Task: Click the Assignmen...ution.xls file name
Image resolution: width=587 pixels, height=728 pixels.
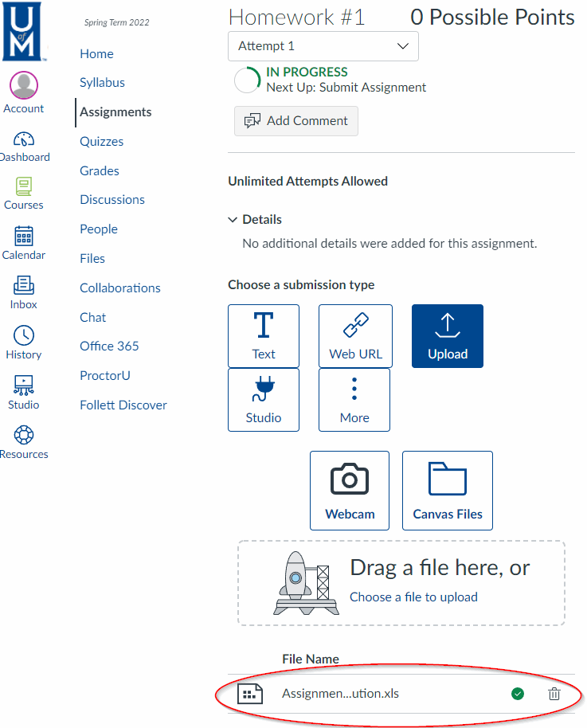Action: (x=340, y=693)
